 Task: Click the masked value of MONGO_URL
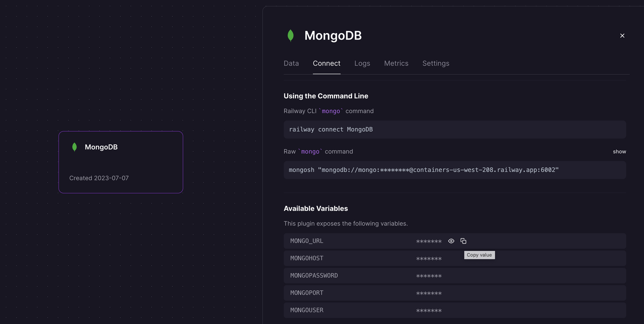click(x=429, y=241)
